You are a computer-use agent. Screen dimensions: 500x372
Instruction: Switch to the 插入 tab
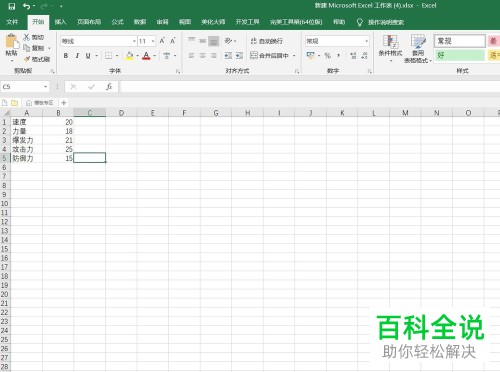tap(60, 22)
